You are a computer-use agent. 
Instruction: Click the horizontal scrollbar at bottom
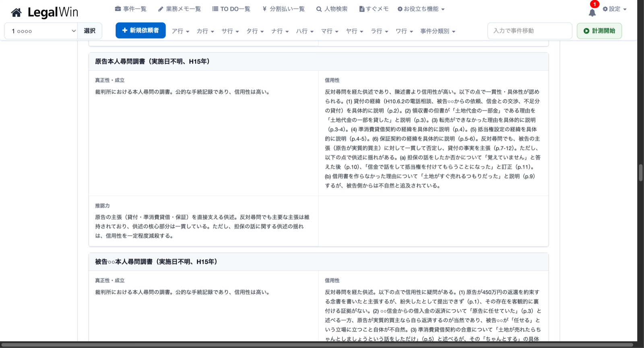(x=317, y=345)
